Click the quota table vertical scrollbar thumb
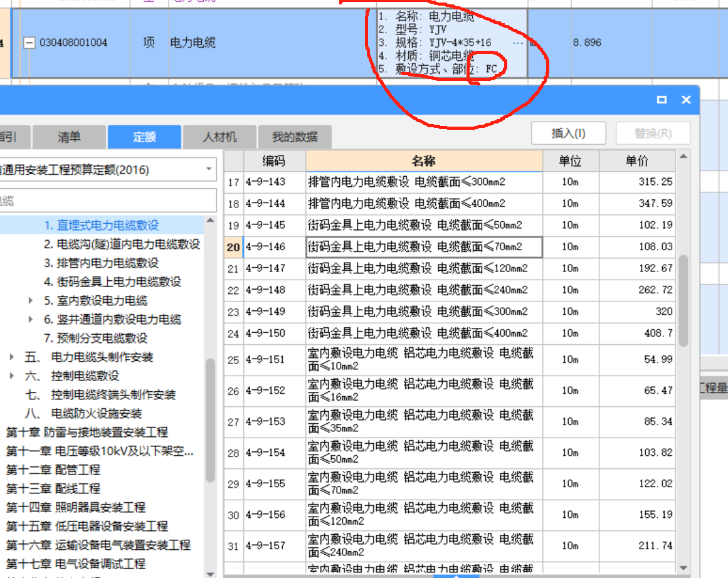728x578 pixels. coord(683,300)
